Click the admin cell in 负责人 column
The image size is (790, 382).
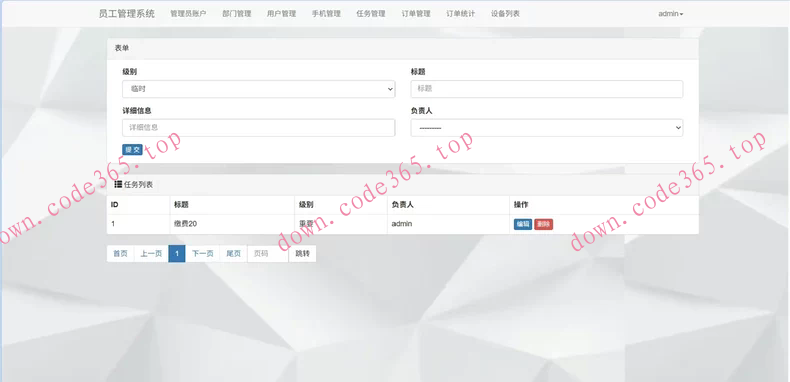(448, 224)
